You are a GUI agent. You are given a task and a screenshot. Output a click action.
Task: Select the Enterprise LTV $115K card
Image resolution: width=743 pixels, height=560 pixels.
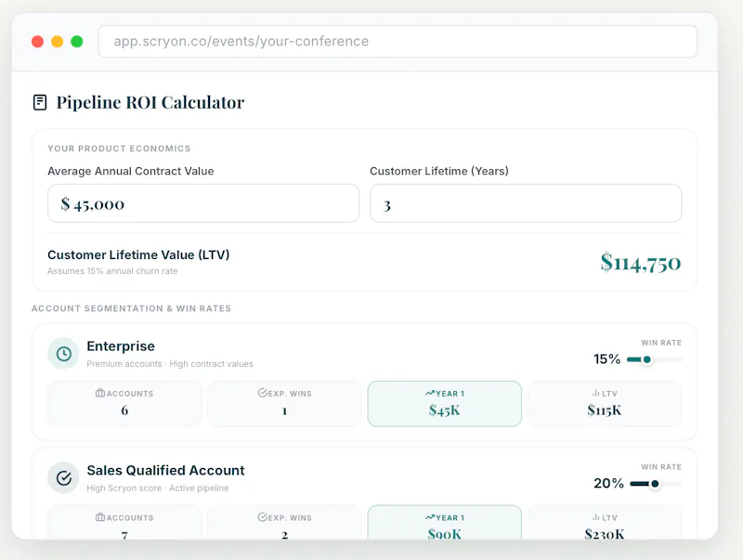coord(605,404)
